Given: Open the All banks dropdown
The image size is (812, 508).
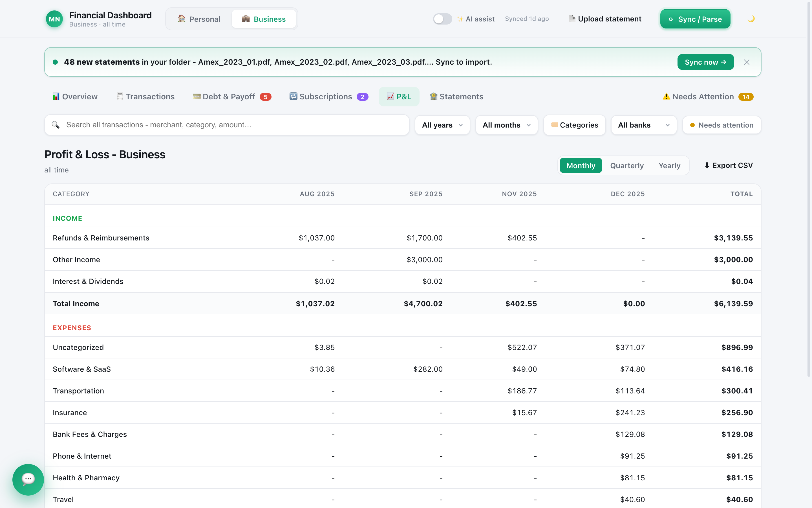Looking at the screenshot, I should (644, 125).
